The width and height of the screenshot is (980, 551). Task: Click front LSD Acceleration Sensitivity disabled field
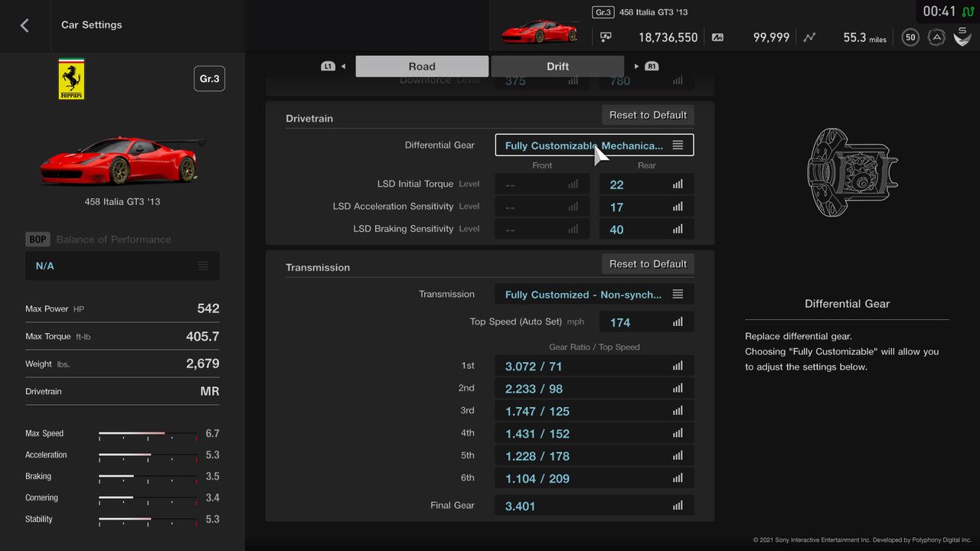(x=542, y=207)
